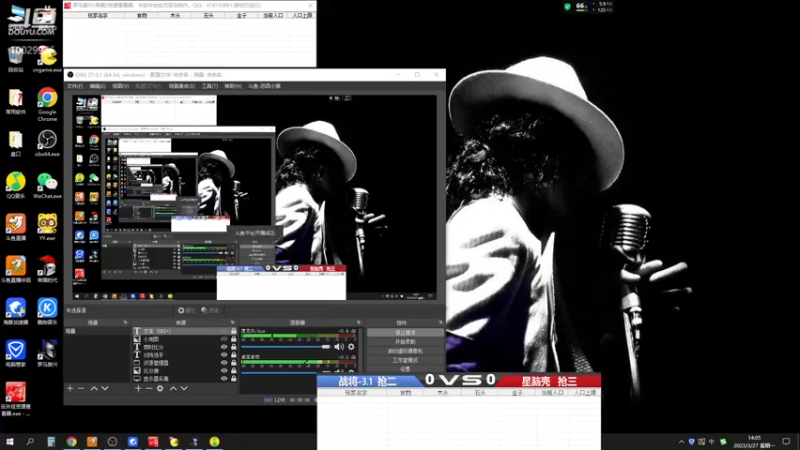Screen dimensions: 800x450
Task: Pop out the 控件 dock panel icon
Action: (441, 322)
